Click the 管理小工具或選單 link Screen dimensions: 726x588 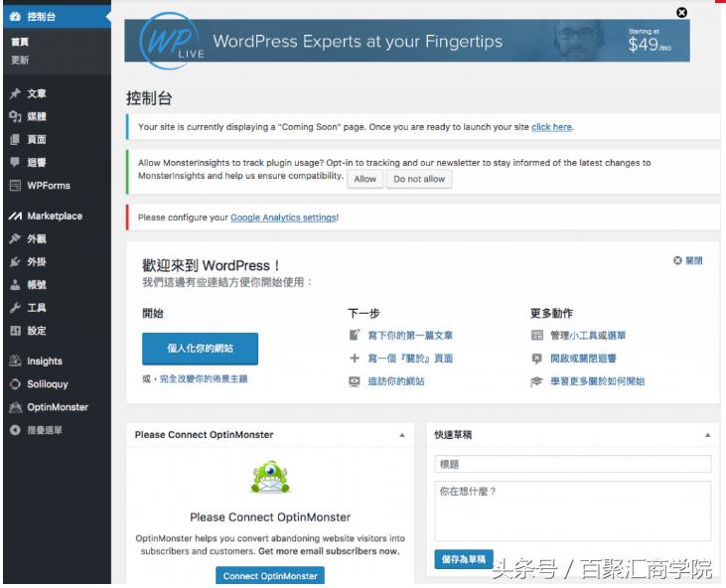(x=588, y=335)
